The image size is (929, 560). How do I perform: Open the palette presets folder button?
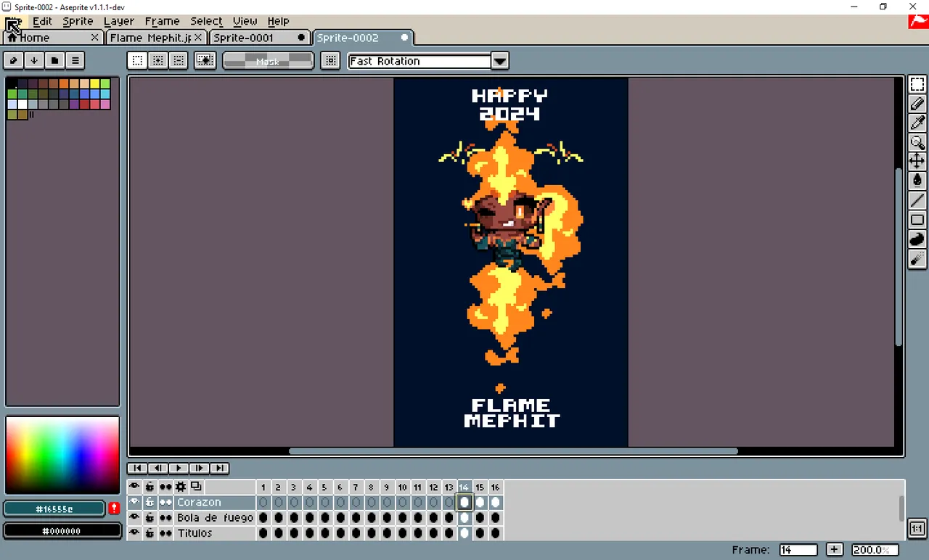[54, 60]
